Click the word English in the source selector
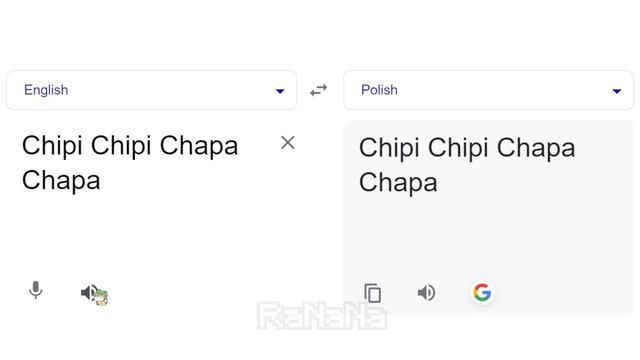Image resolution: width=640 pixels, height=360 pixels. click(x=46, y=90)
